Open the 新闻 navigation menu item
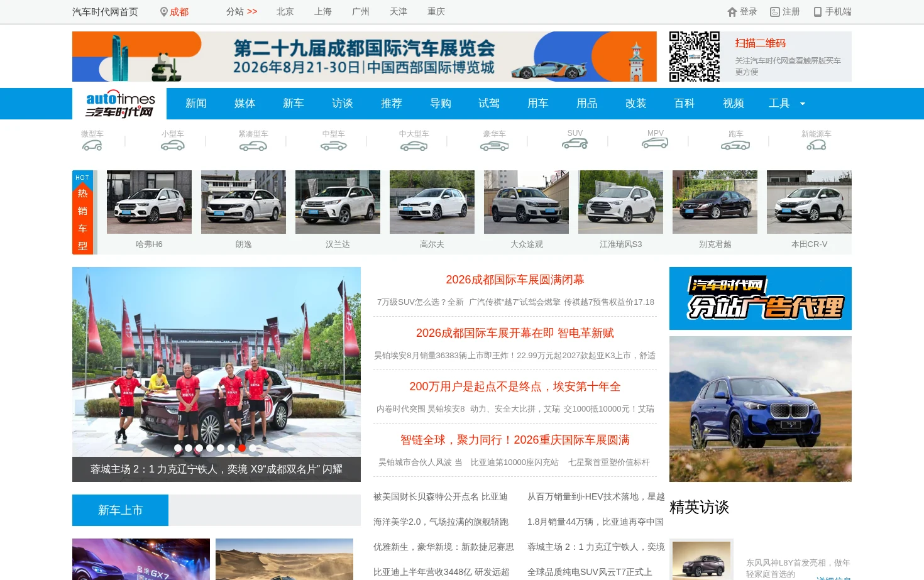This screenshot has height=580, width=924. coord(196,104)
